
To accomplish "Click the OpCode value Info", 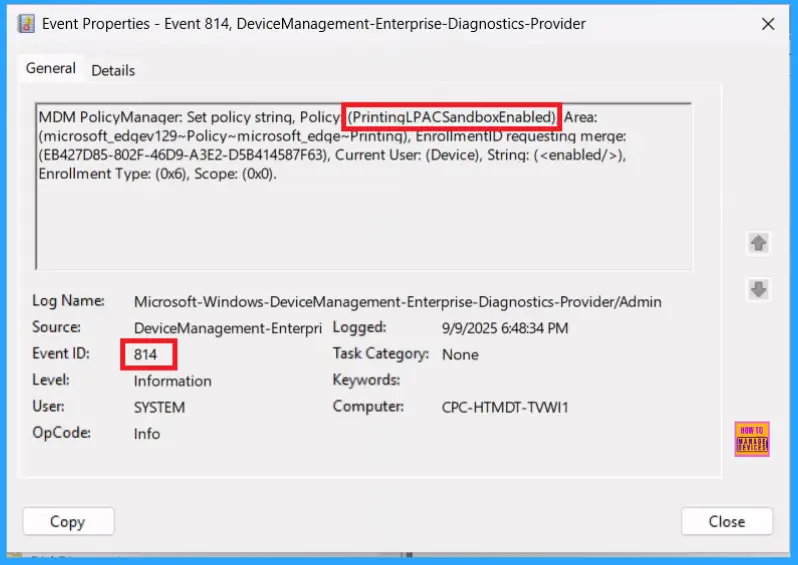I will coord(147,434).
